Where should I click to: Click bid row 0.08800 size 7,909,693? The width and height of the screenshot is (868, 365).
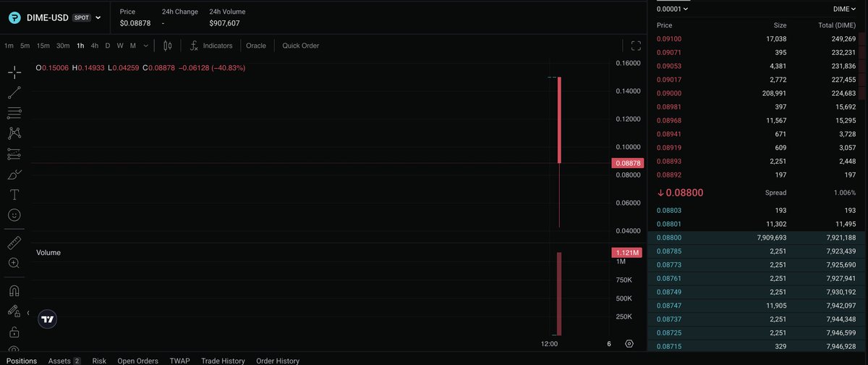coord(758,238)
